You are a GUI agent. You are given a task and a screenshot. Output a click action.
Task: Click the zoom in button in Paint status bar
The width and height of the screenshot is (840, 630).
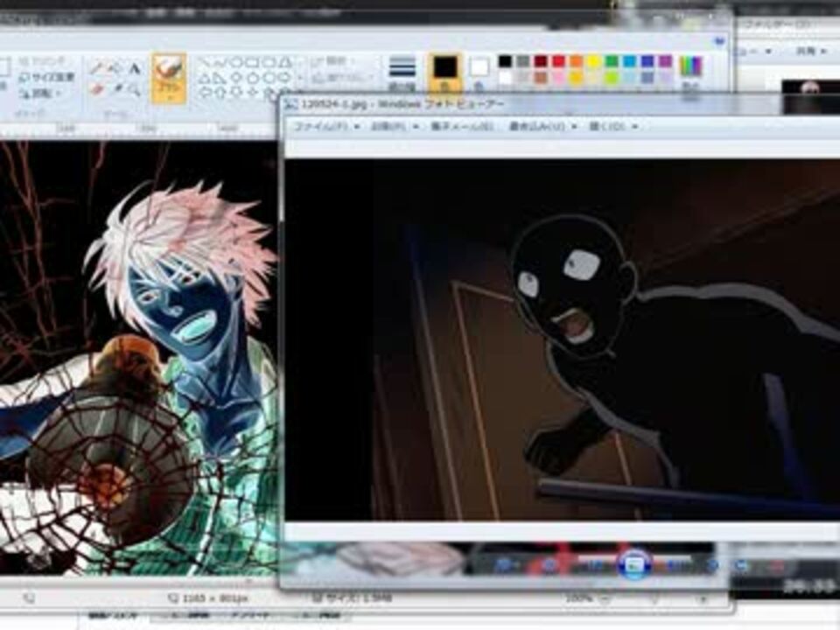[703, 598]
